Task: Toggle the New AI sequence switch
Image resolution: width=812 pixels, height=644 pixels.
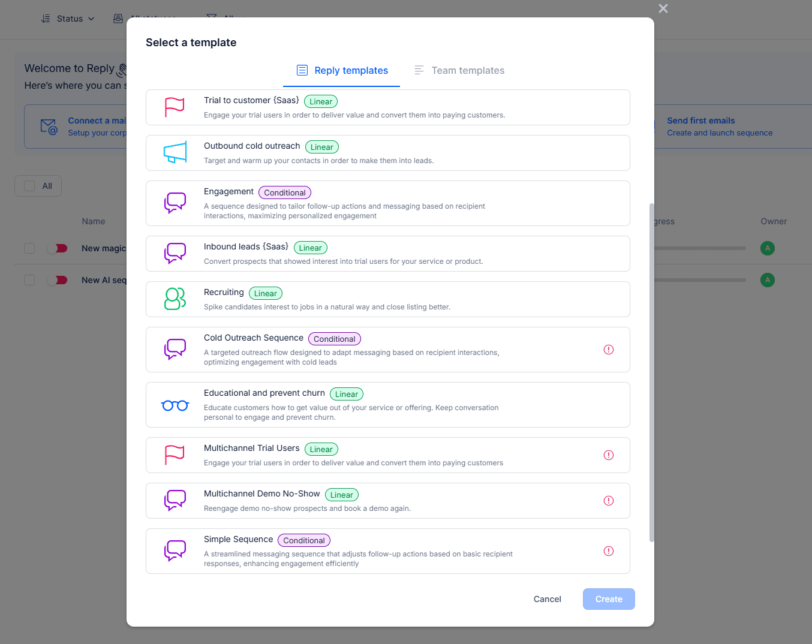Action: click(58, 280)
